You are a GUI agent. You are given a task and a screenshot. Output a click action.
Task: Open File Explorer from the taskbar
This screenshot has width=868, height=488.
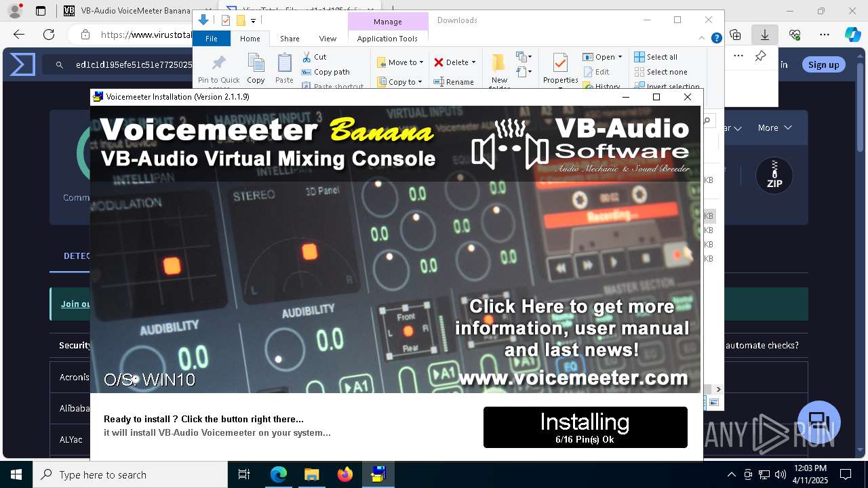pos(311,474)
